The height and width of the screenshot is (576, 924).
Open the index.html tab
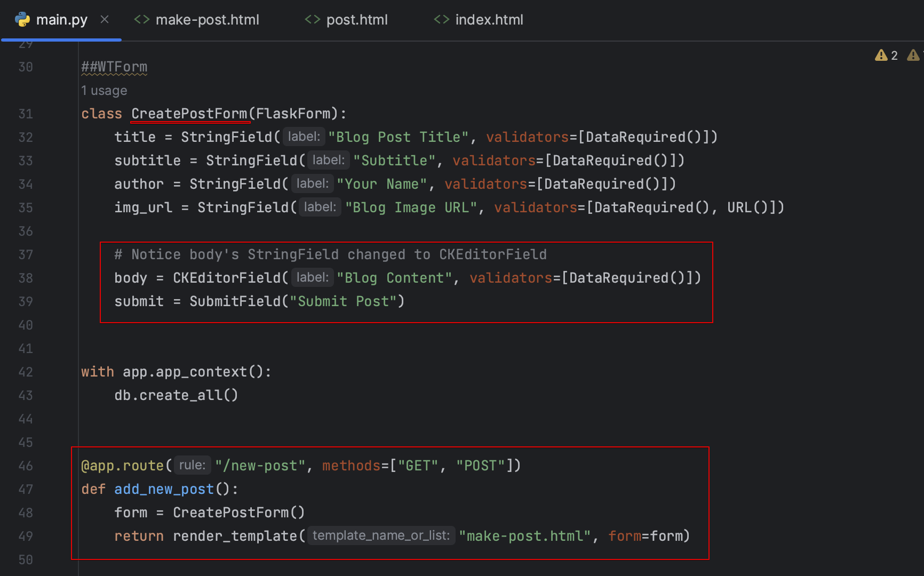489,20
